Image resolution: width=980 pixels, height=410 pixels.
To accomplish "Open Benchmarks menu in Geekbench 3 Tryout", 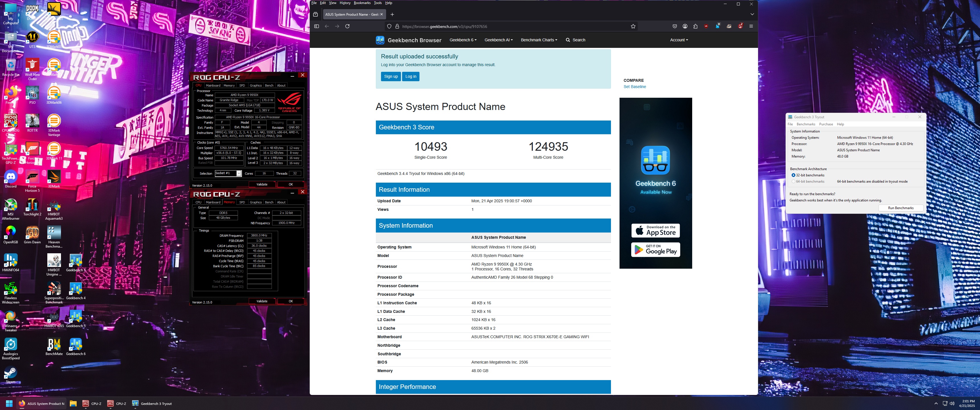I will click(806, 125).
